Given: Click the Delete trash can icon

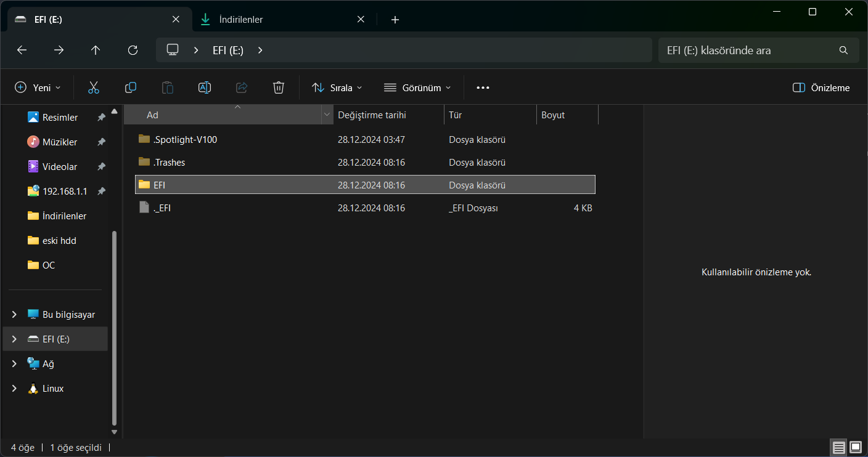Looking at the screenshot, I should point(279,87).
